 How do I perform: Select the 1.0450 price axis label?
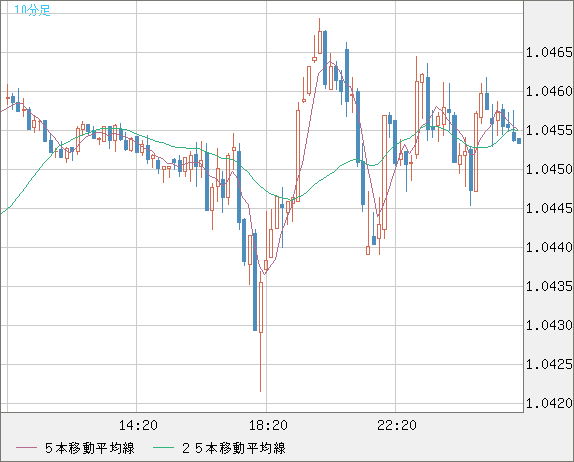[x=549, y=169]
